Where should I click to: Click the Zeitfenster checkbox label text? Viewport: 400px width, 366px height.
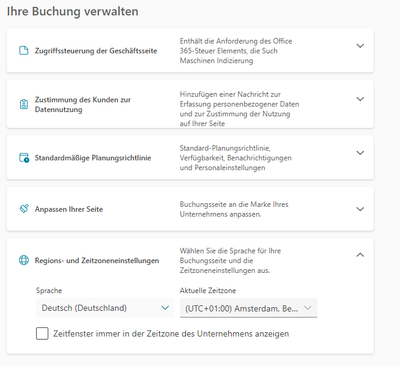click(x=171, y=334)
